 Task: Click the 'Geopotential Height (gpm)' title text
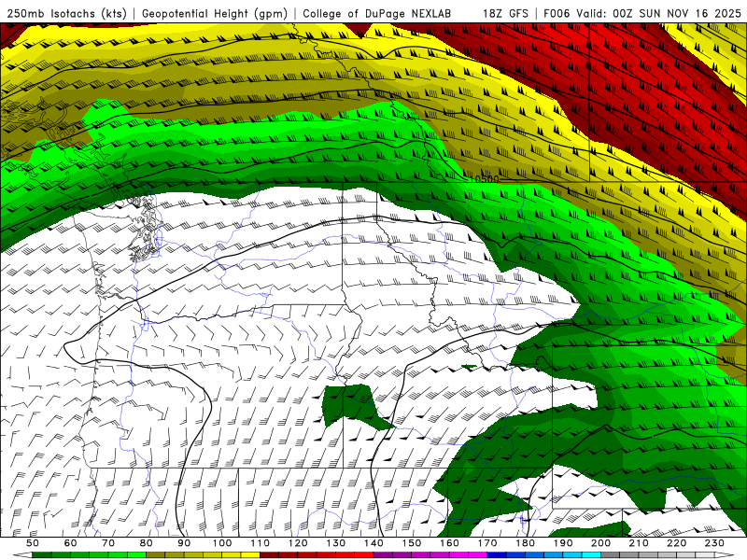[x=215, y=13]
